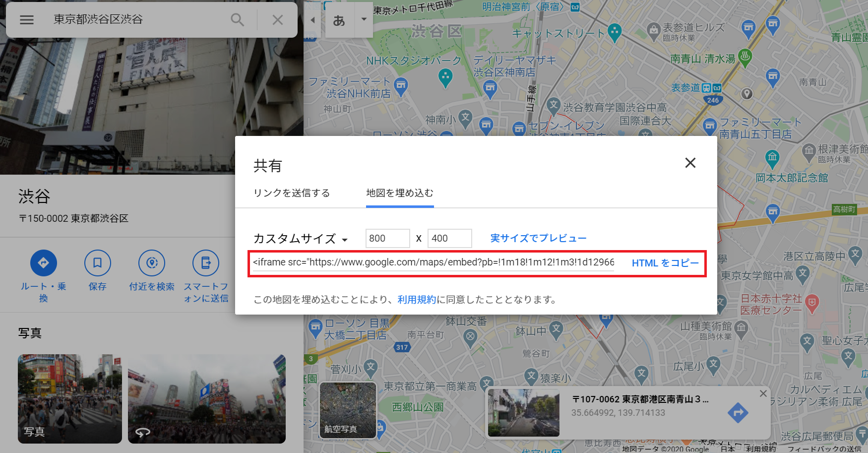Click the 日本 link in map footer

pos(728,449)
